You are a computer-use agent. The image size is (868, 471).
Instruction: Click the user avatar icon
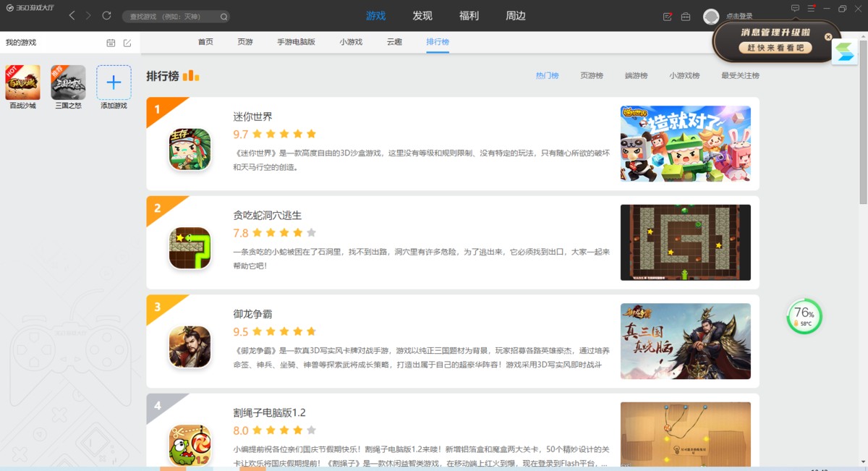click(711, 17)
